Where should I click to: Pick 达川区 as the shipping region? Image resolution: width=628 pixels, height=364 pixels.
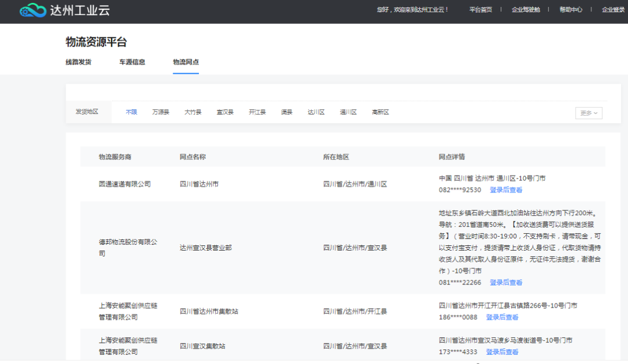pyautogui.click(x=316, y=112)
